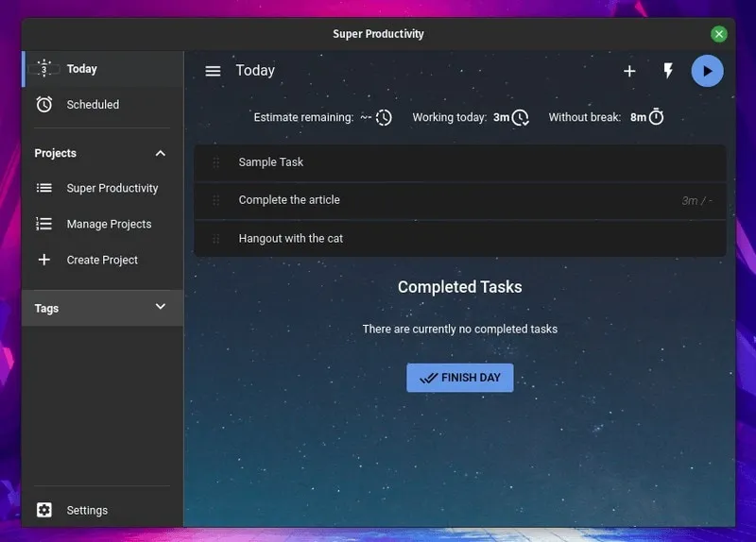756x542 pixels.
Task: Click Create Project in sidebar
Action: pos(102,260)
